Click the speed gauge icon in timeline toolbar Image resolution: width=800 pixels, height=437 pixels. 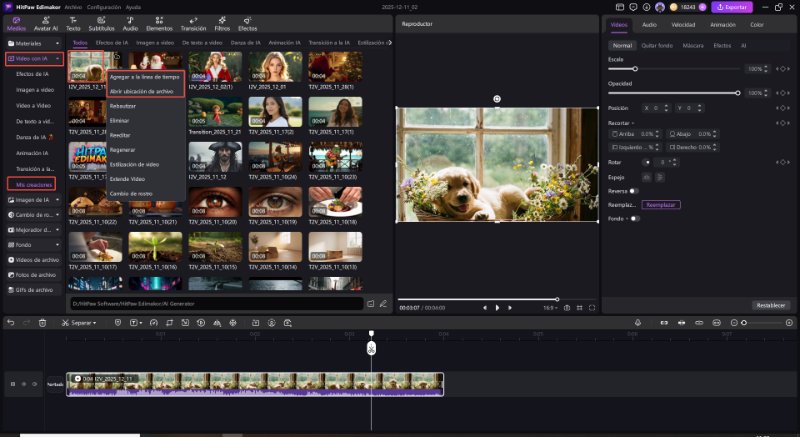point(154,323)
